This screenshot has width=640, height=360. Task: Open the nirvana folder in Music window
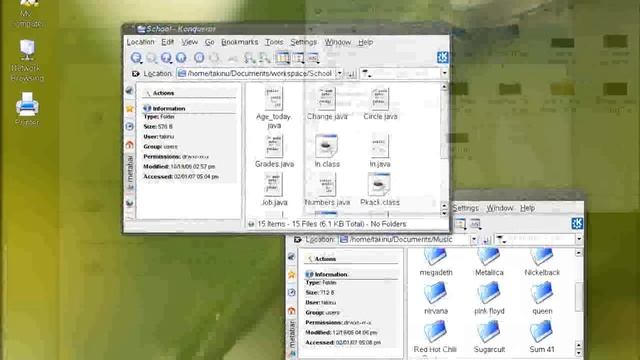(436, 298)
